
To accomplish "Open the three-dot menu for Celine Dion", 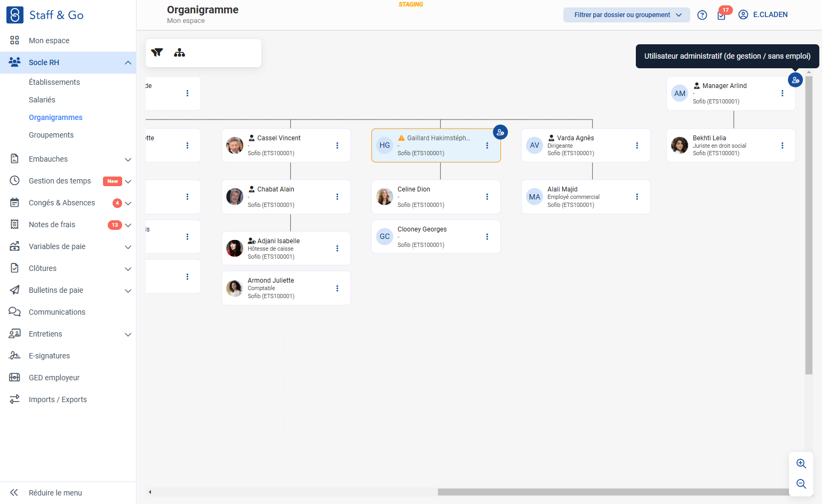I will [x=487, y=197].
